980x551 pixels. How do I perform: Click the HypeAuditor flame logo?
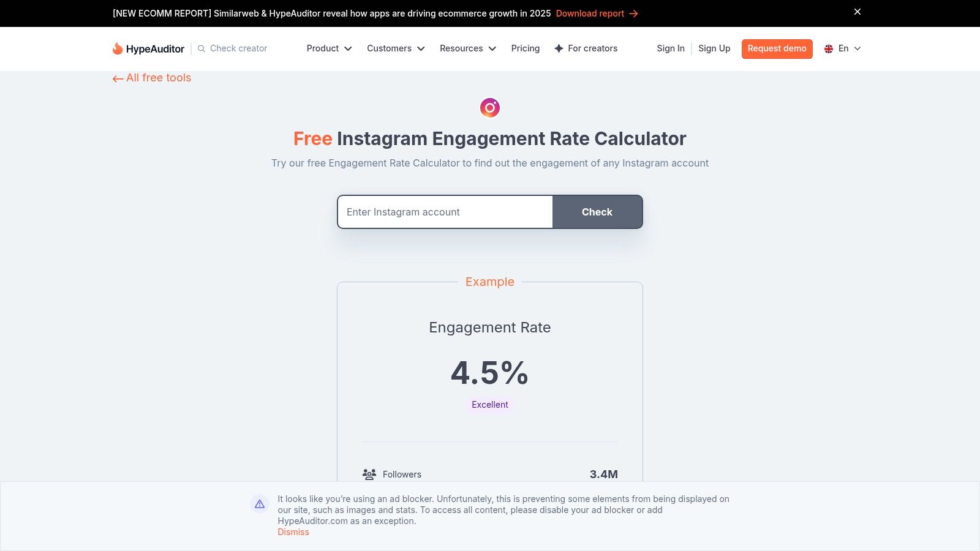pos(118,48)
